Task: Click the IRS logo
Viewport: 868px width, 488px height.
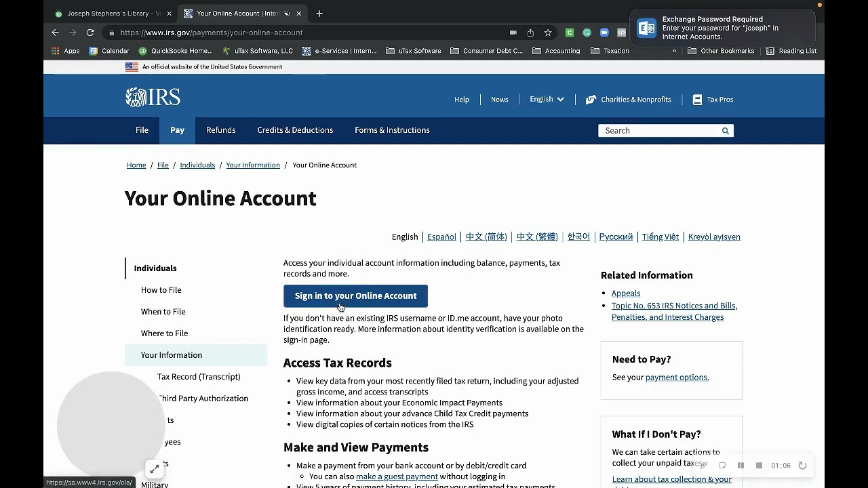Action: click(x=153, y=98)
